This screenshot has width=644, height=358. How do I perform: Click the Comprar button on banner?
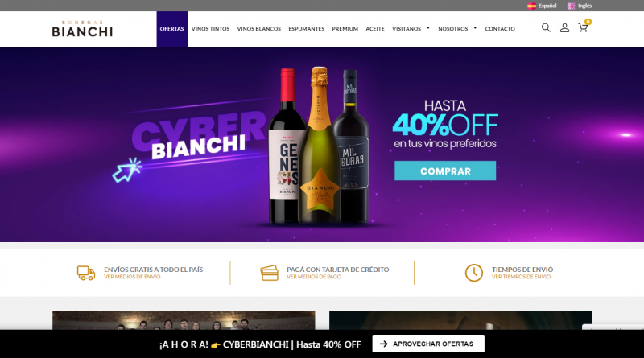[445, 171]
